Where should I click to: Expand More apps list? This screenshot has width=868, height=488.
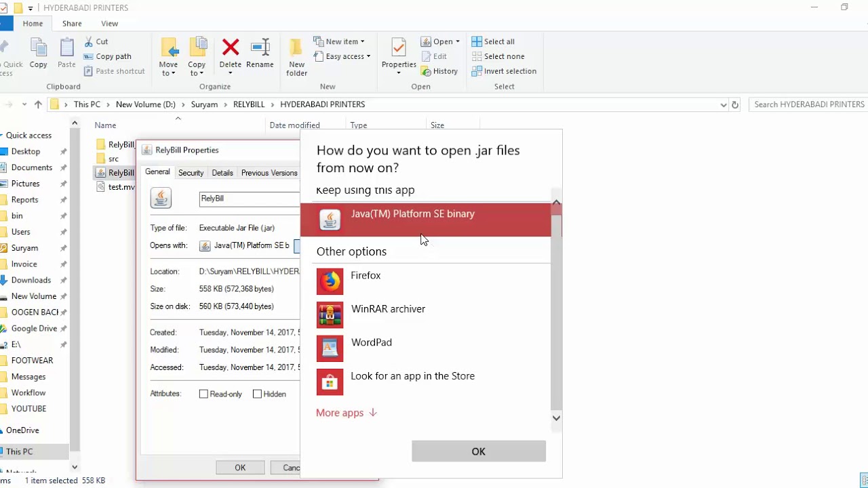pos(347,413)
